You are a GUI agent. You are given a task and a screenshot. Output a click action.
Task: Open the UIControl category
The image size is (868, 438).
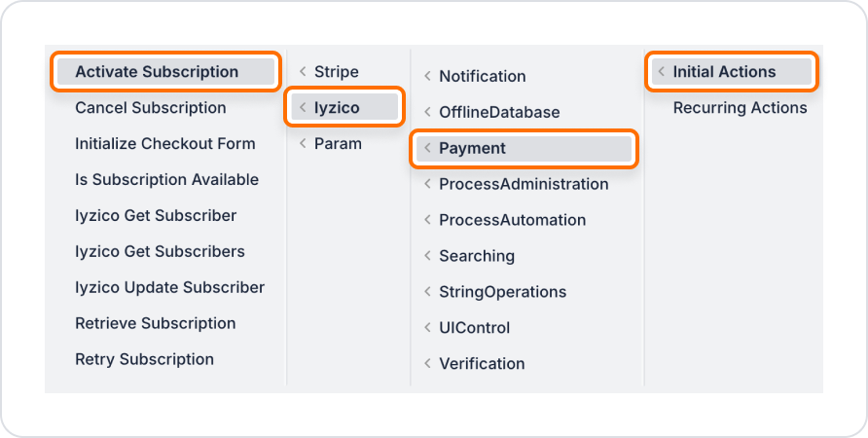tap(475, 327)
